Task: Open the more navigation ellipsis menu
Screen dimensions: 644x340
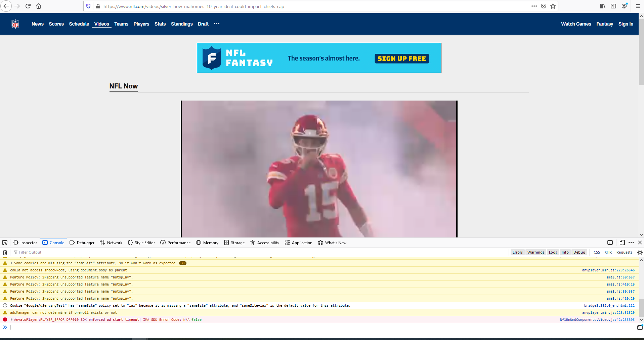Action: (216, 24)
